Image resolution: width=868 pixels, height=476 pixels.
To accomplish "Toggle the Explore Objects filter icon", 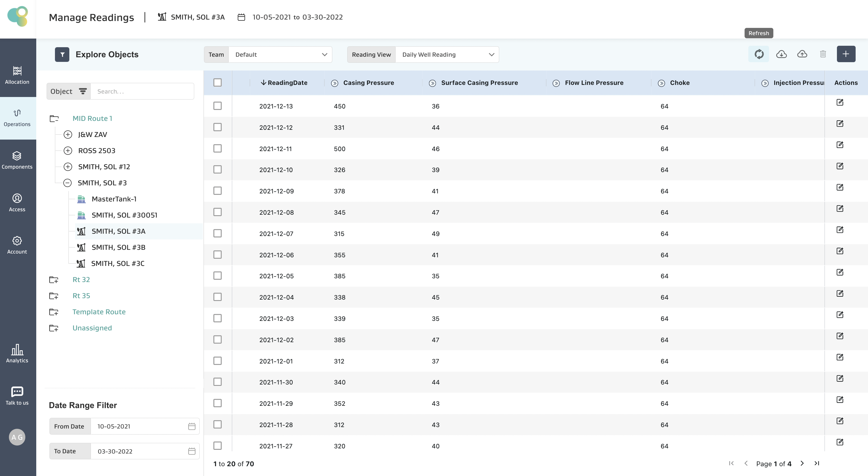I will point(62,55).
